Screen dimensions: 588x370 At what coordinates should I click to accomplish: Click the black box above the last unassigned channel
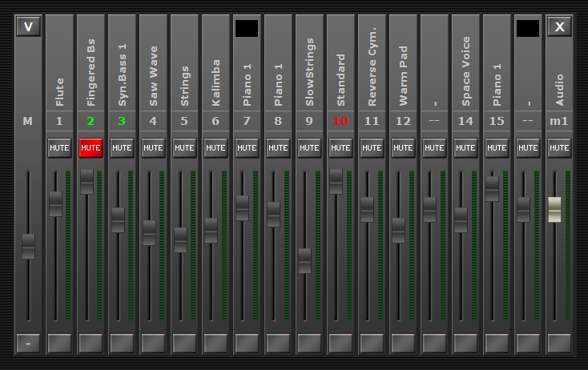(528, 29)
